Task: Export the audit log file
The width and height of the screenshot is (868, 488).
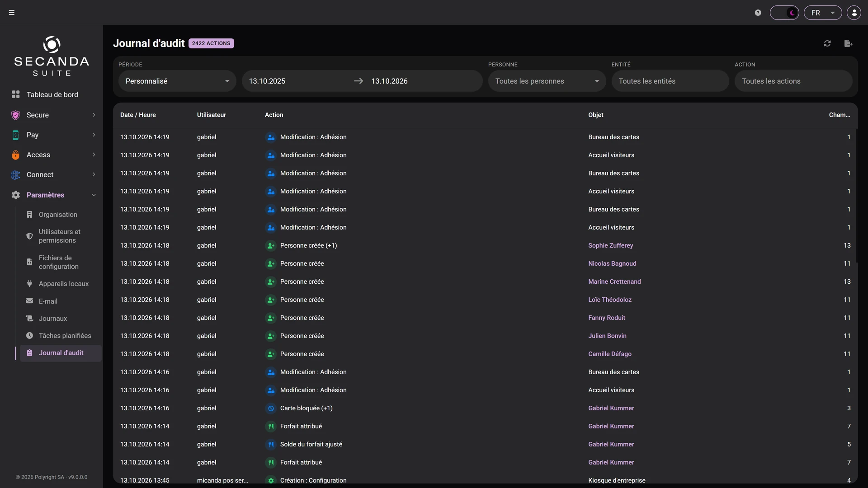Action: (x=848, y=43)
